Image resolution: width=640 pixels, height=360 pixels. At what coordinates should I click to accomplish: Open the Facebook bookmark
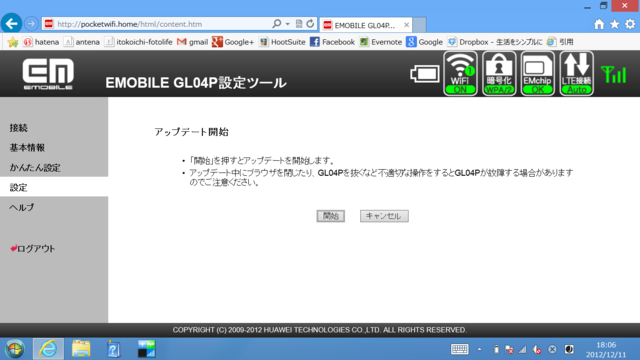[332, 42]
